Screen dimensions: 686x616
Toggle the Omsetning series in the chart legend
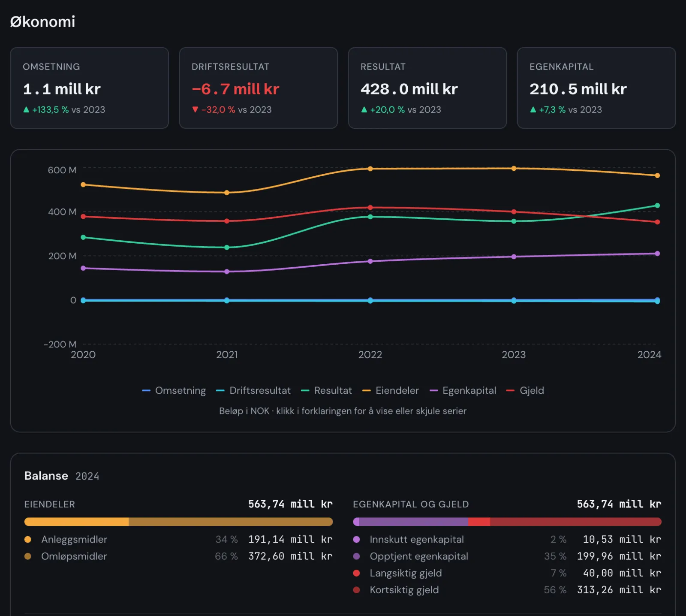(174, 390)
